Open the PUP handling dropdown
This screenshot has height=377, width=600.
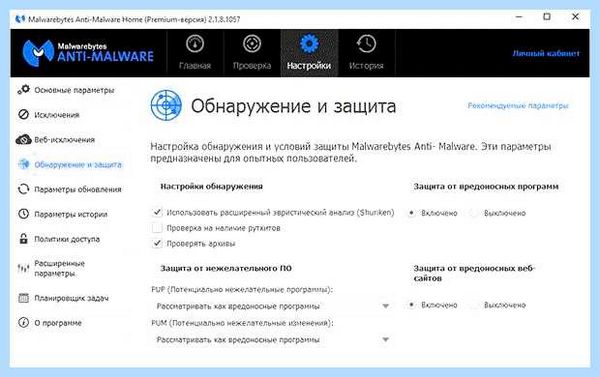272,306
